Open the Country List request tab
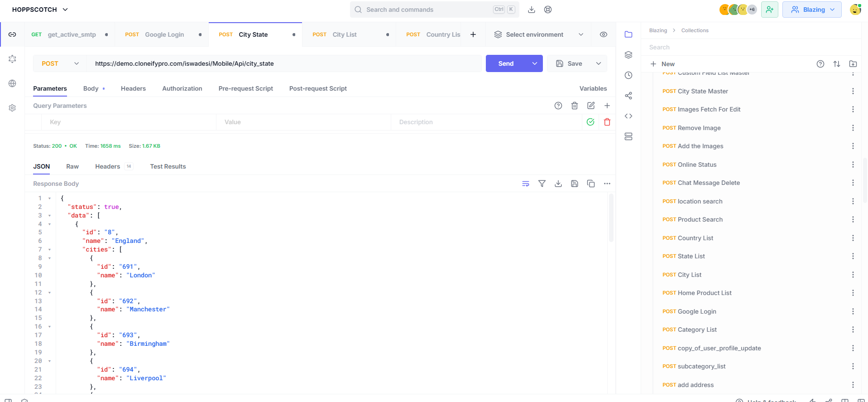 [x=433, y=34]
